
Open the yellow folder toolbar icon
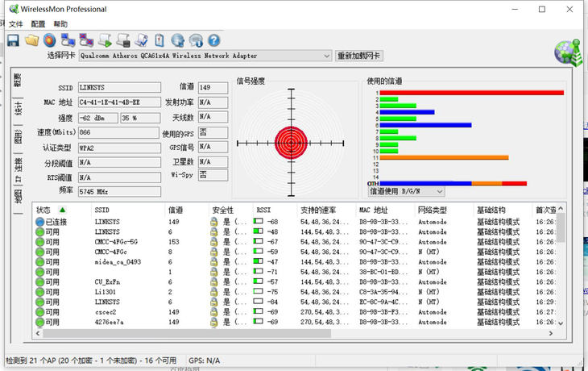pyautogui.click(x=32, y=40)
